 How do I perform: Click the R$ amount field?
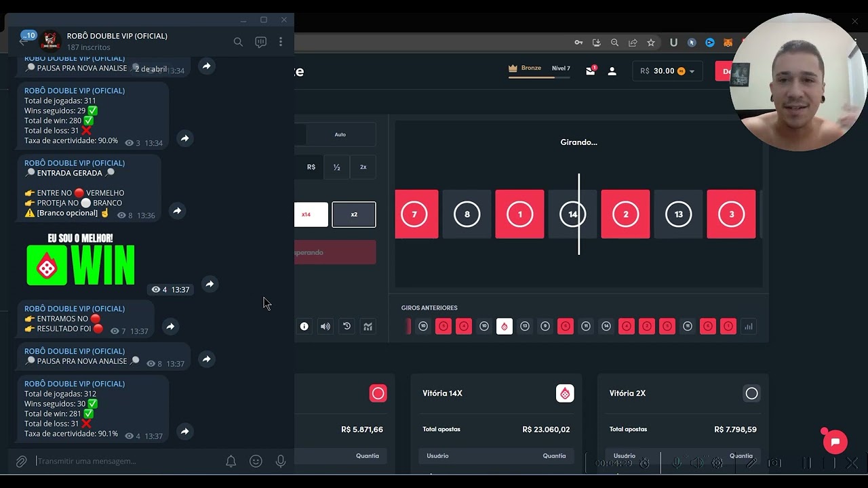(x=311, y=167)
